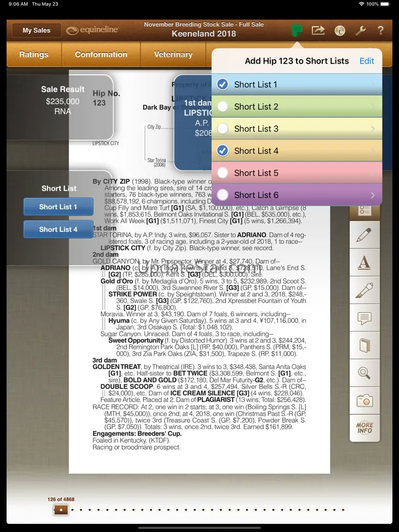Expand Short List 3 chevron
Viewport: 399px width, 532px height.
(x=372, y=129)
